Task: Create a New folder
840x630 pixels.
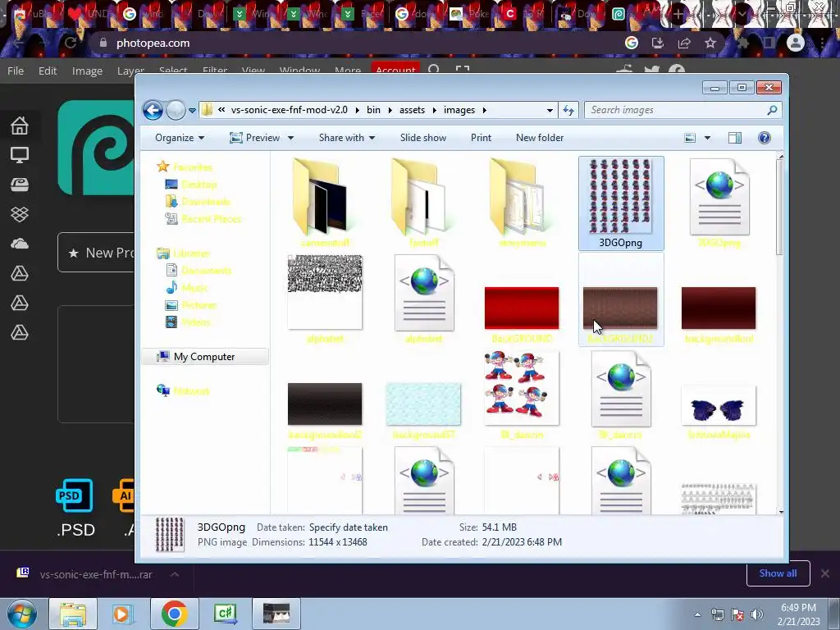Action: (x=540, y=138)
